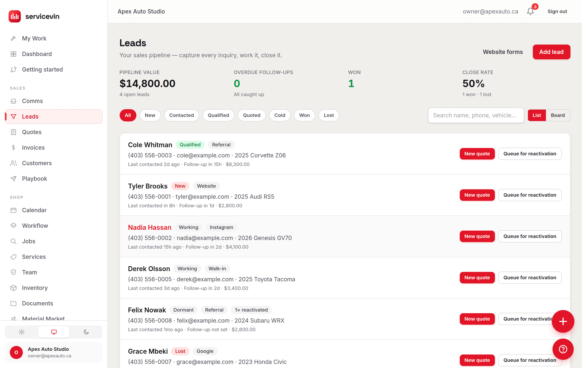
Task: Open Grace Mbeki lead name
Action: 148,352
